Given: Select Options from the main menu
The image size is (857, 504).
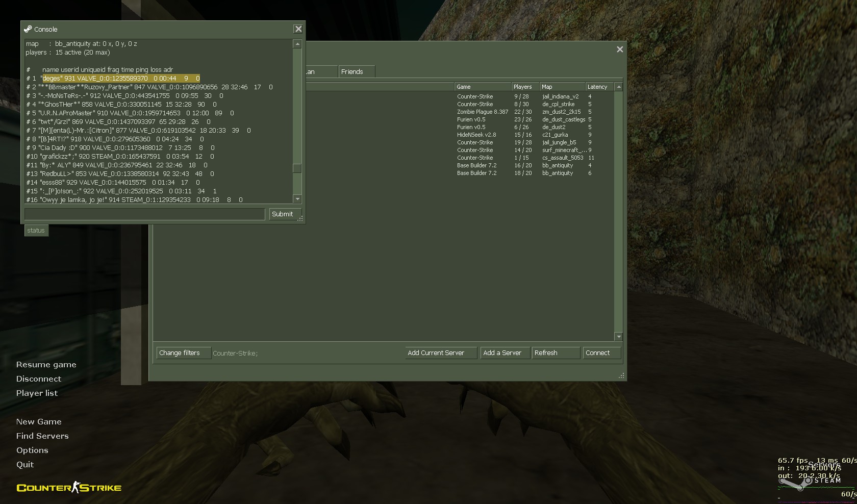Looking at the screenshot, I should pos(32,450).
